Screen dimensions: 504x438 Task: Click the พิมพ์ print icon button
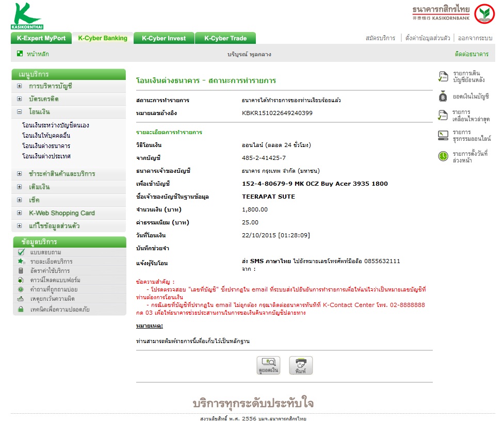(301, 365)
